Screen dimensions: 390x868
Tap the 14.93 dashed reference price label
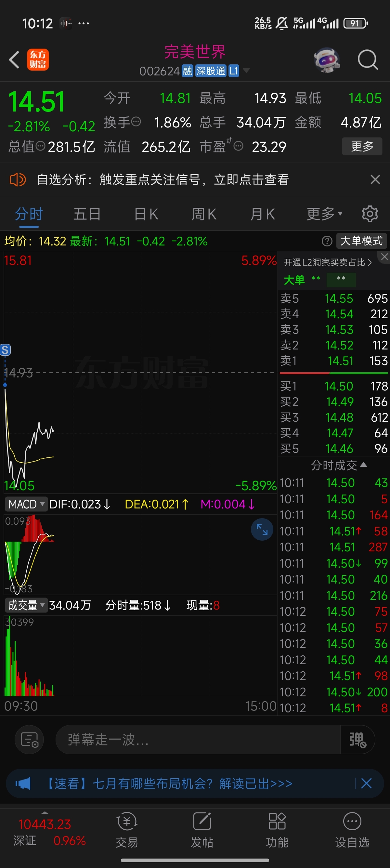(19, 373)
